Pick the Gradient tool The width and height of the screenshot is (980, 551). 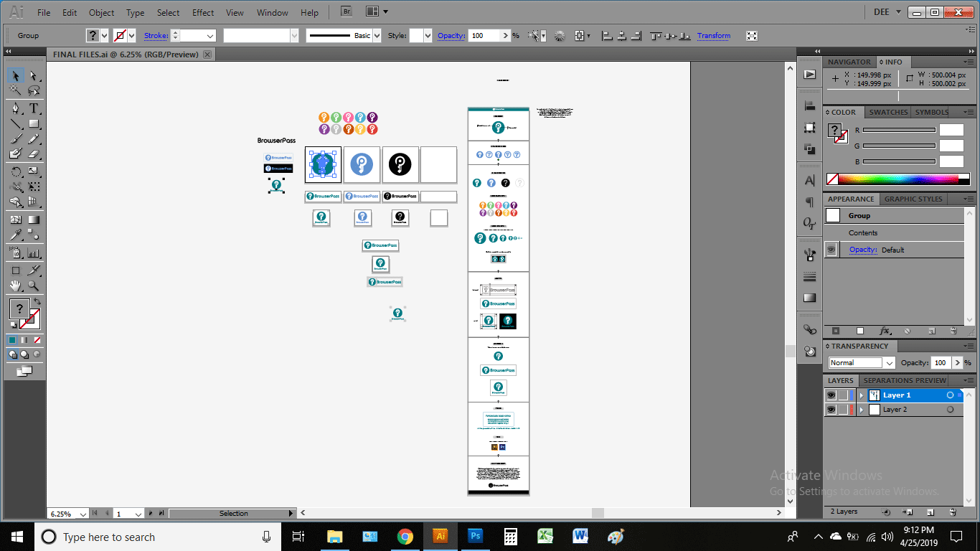click(33, 220)
